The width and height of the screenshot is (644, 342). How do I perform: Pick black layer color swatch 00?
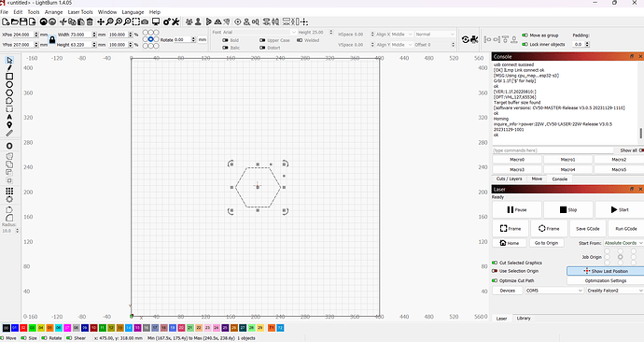(6, 328)
